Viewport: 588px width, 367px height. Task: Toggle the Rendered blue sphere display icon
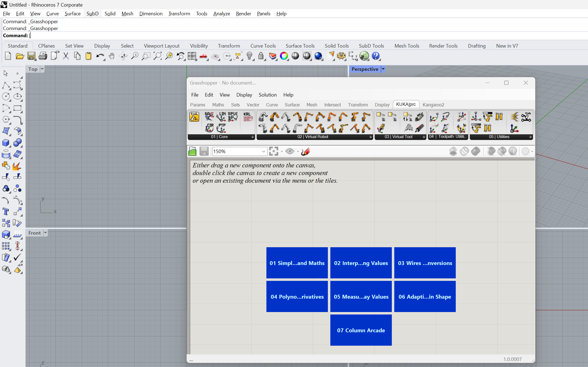[x=318, y=56]
